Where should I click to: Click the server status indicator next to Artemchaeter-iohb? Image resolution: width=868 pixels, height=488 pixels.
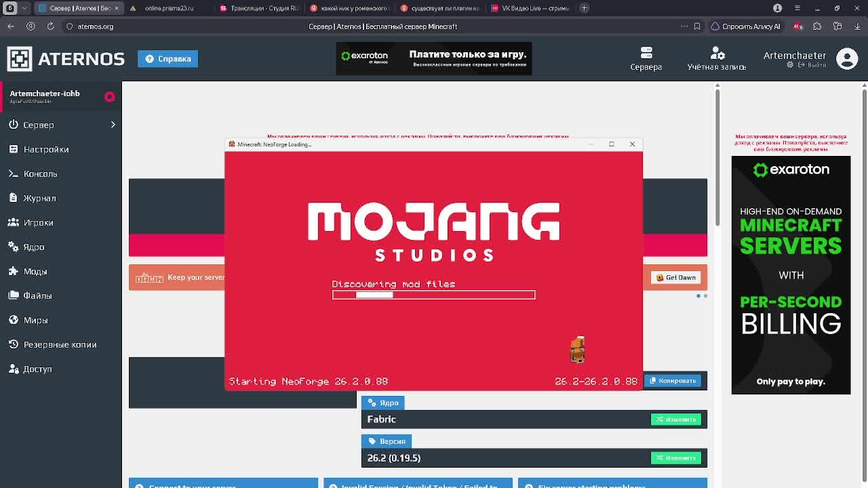click(110, 97)
